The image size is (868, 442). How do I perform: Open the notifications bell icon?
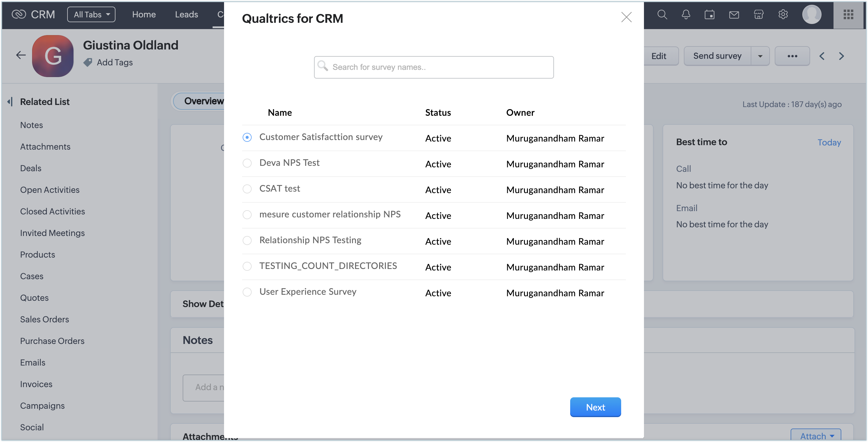(x=686, y=14)
